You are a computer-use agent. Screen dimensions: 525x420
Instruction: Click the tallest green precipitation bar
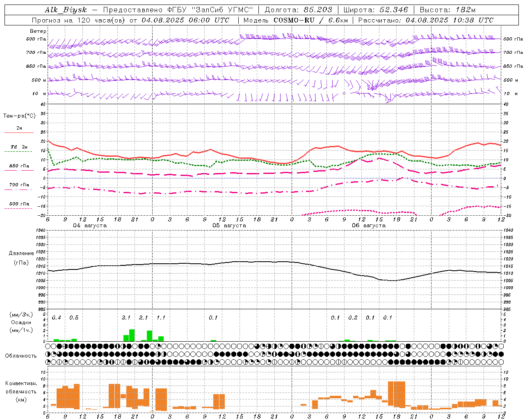(x=132, y=336)
